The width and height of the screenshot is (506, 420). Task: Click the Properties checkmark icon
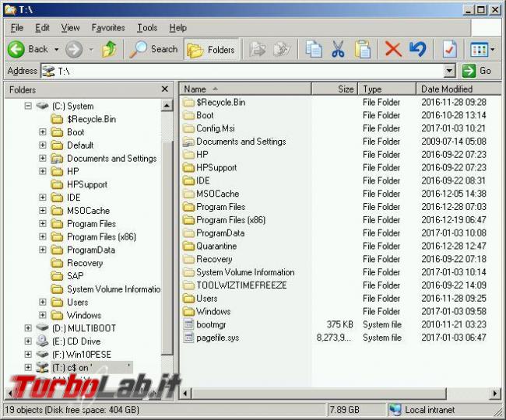click(x=449, y=49)
